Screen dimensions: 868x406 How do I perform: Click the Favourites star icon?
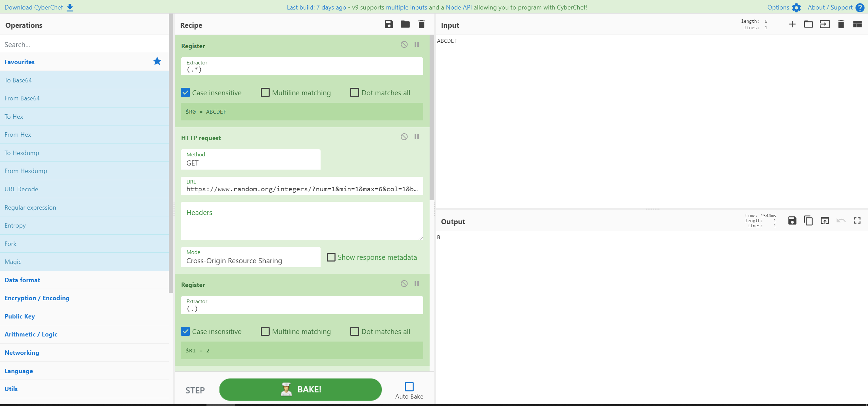(157, 61)
